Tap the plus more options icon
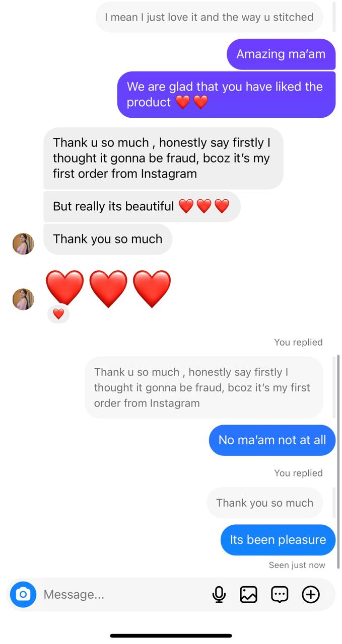The width and height of the screenshot is (342, 644). [310, 595]
